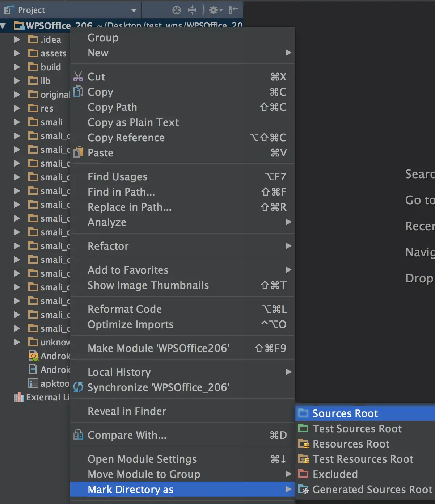Viewport: 435px width, 504px height.
Task: Expand the res folder
Action: (x=17, y=108)
